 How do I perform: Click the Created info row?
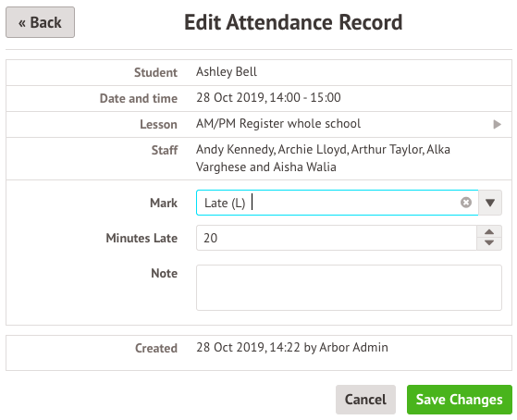[x=259, y=352]
